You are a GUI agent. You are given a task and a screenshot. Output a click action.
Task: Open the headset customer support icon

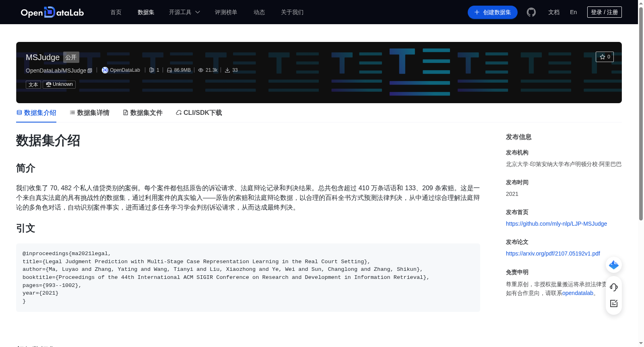(x=614, y=287)
